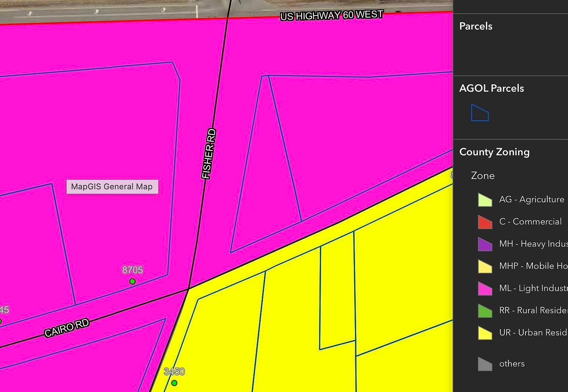Viewport: 568px width, 392px height.
Task: Click the gray 'others' zoning category icon
Action: point(485,364)
